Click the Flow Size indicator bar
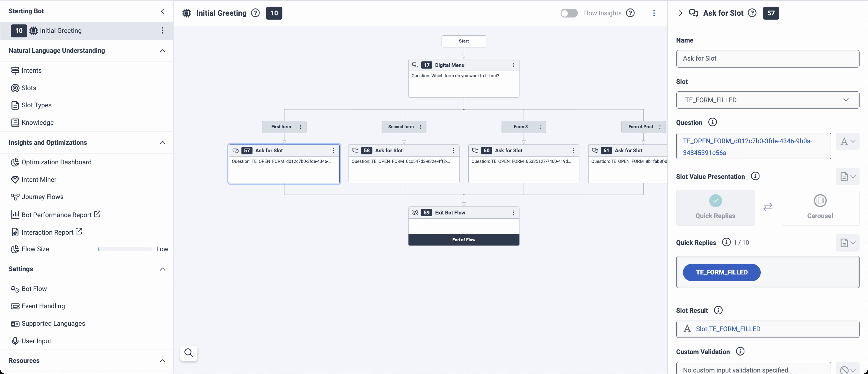The height and width of the screenshot is (374, 868). coord(124,249)
